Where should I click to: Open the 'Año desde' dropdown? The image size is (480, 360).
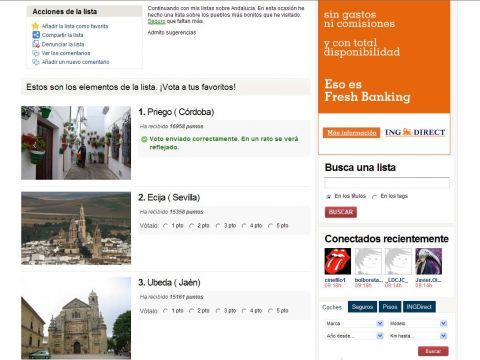(x=354, y=336)
